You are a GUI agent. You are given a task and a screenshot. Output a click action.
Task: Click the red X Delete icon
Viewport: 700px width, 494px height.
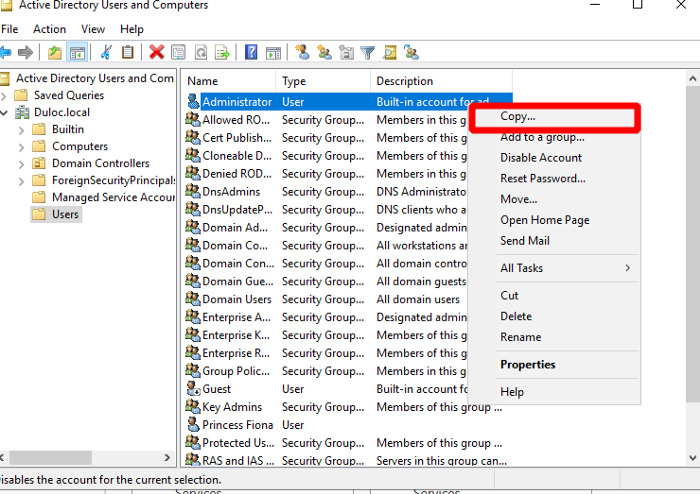[157, 53]
